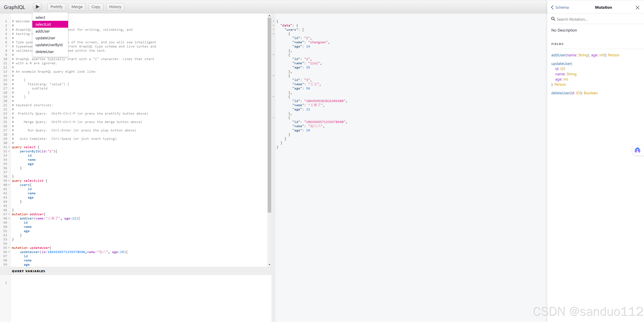Choose 'select' in the operation menu
The height and width of the screenshot is (322, 644).
pos(50,17)
